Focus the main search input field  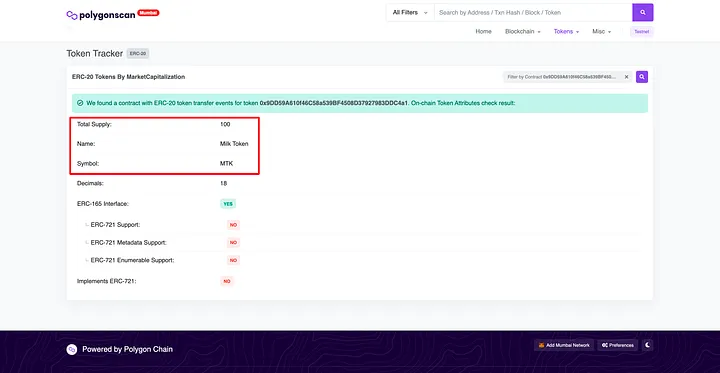pos(533,12)
